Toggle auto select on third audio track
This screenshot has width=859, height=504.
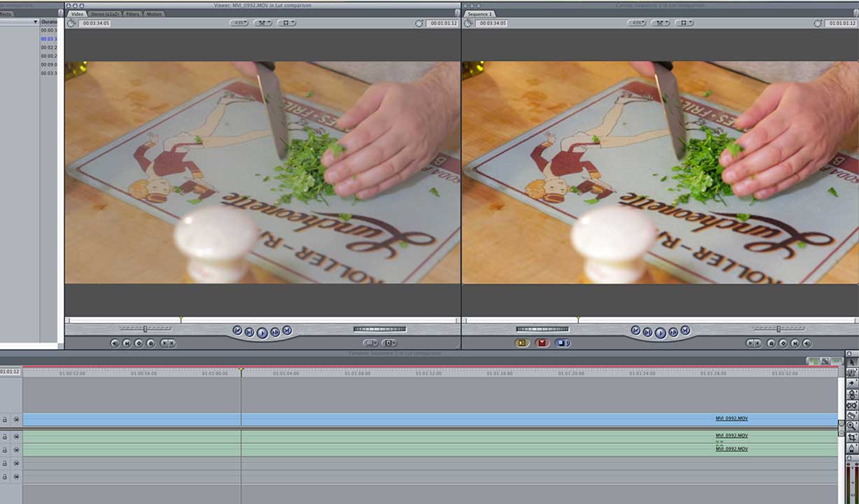click(x=16, y=463)
